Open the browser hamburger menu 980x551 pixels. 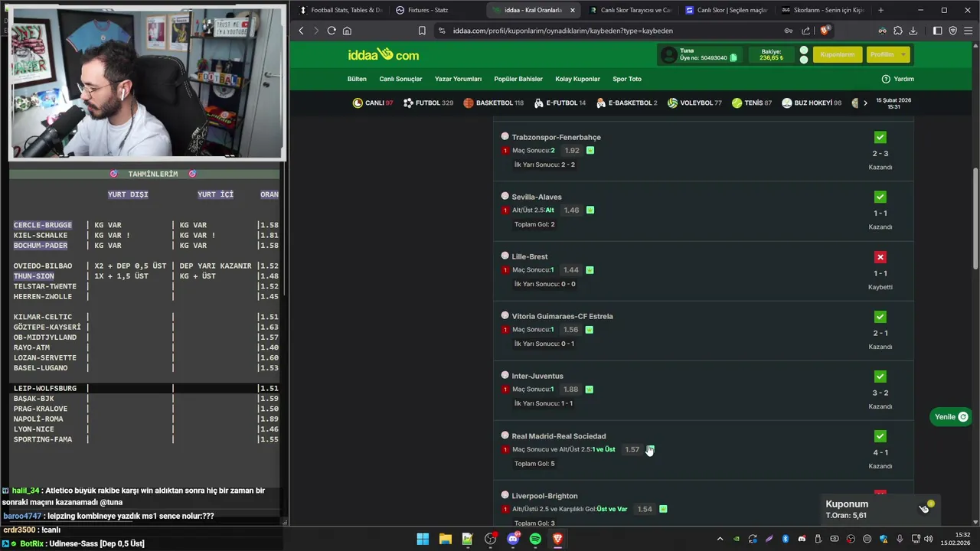(969, 31)
